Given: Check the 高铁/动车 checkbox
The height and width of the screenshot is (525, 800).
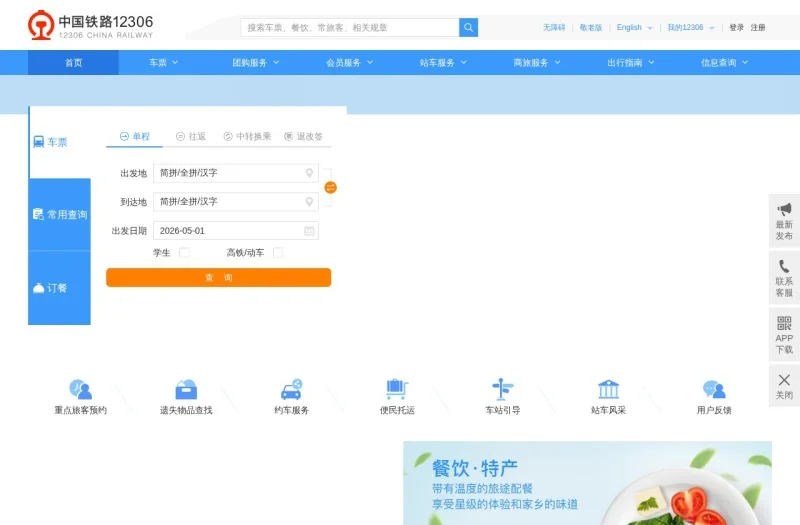Looking at the screenshot, I should 278,253.
